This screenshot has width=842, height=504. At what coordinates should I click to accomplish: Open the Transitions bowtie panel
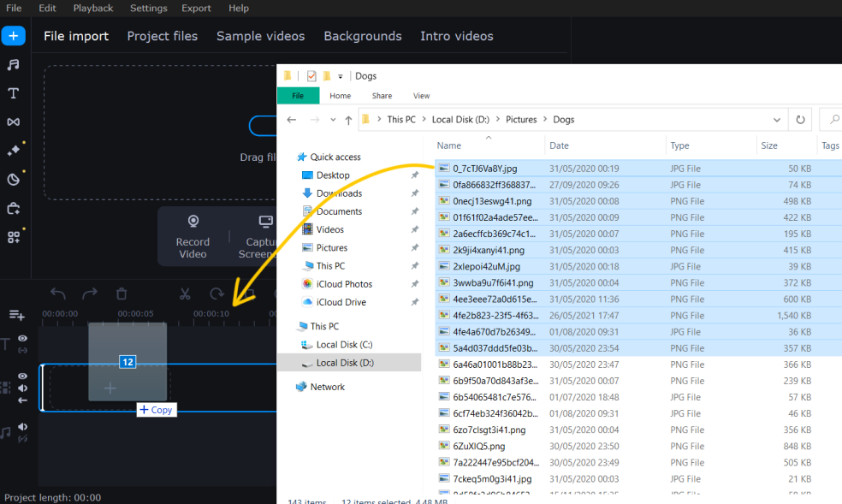14,122
